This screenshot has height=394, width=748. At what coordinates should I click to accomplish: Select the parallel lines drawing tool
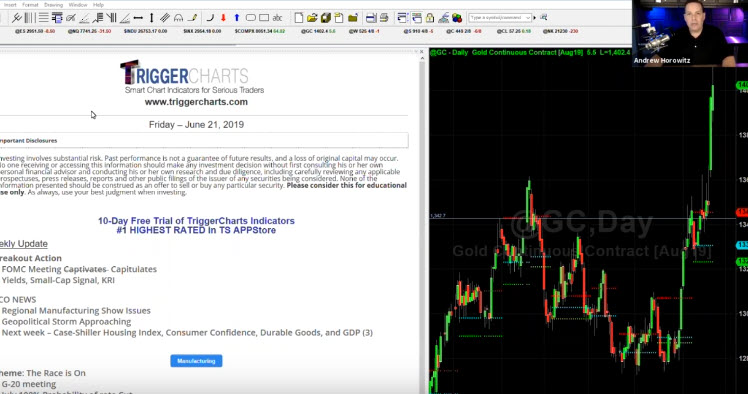tap(165, 18)
